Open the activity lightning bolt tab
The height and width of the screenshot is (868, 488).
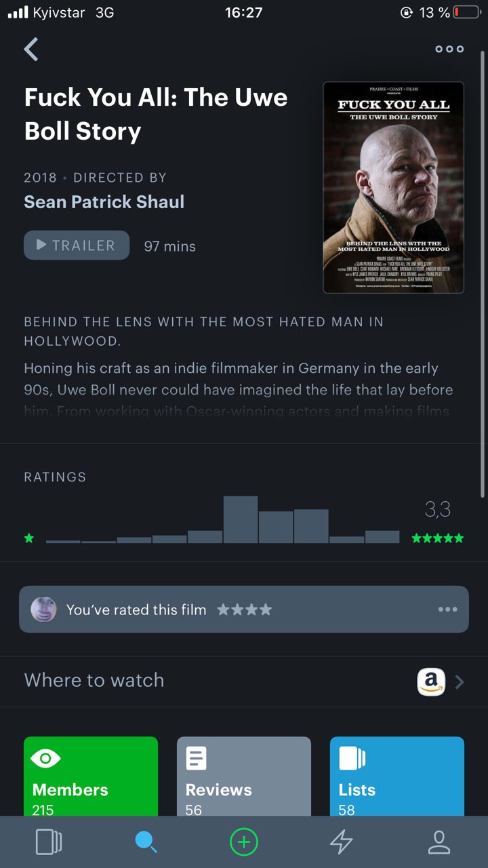tap(341, 842)
